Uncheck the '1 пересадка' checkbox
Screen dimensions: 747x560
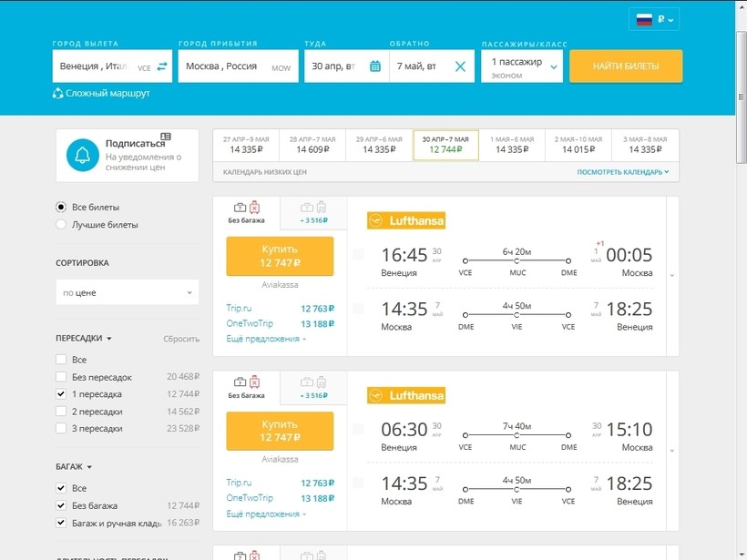click(61, 394)
